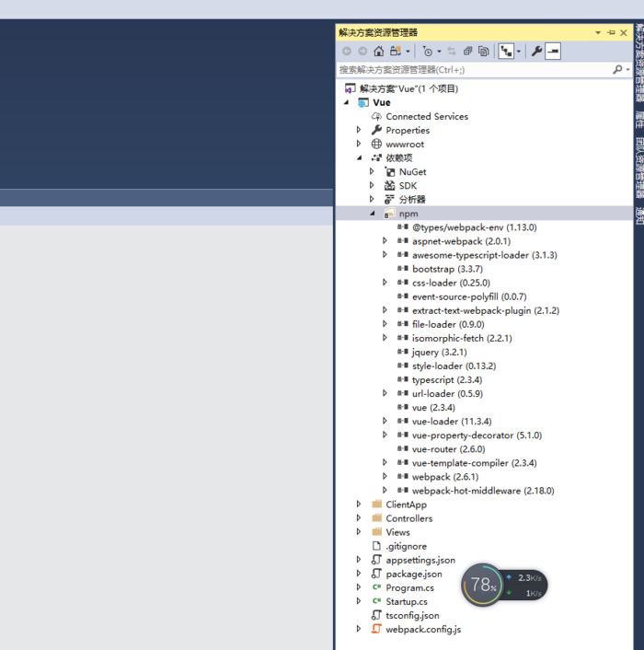Viewport: 644px width, 650px height.
Task: Select jquery (3.2.1) package
Action: click(x=439, y=352)
